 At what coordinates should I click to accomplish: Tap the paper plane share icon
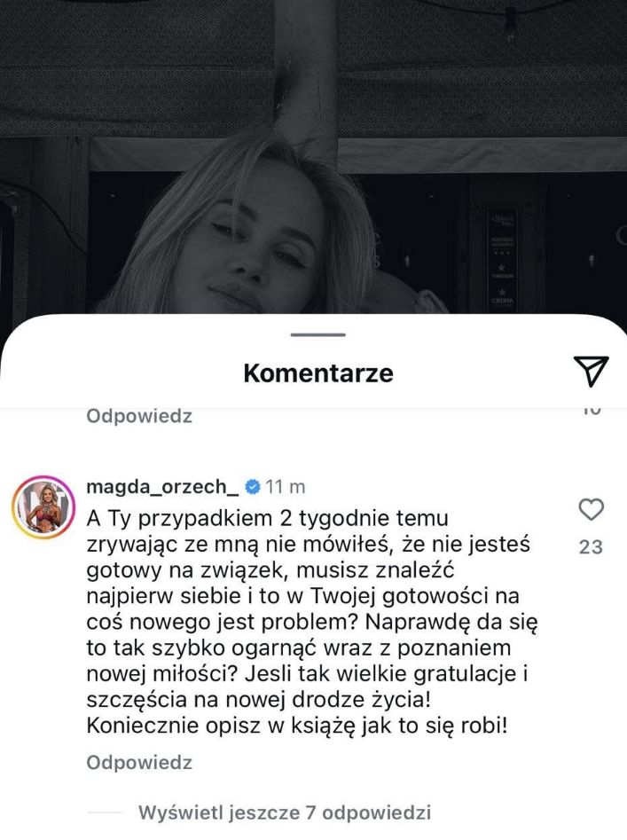pyautogui.click(x=592, y=371)
